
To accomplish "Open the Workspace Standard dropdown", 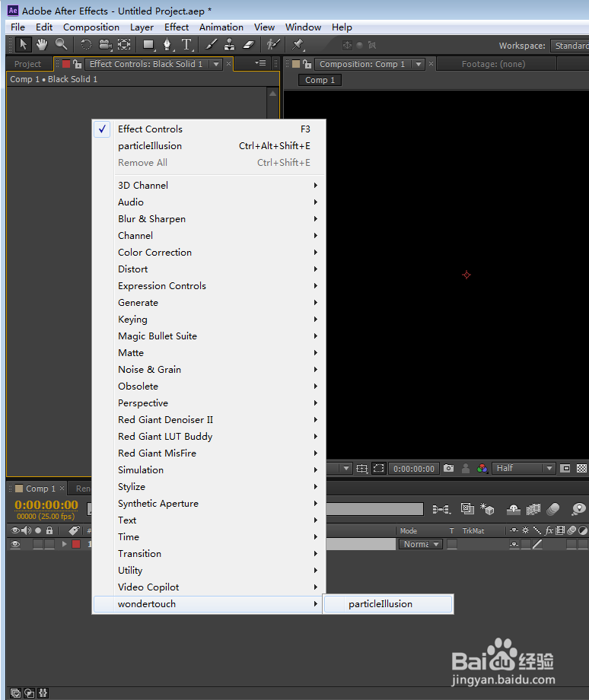I will pos(570,46).
